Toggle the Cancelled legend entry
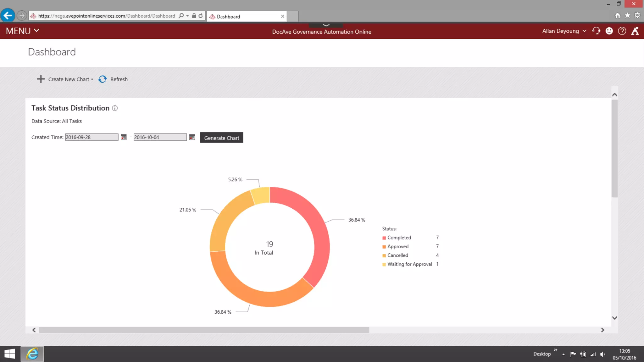 tap(397, 255)
